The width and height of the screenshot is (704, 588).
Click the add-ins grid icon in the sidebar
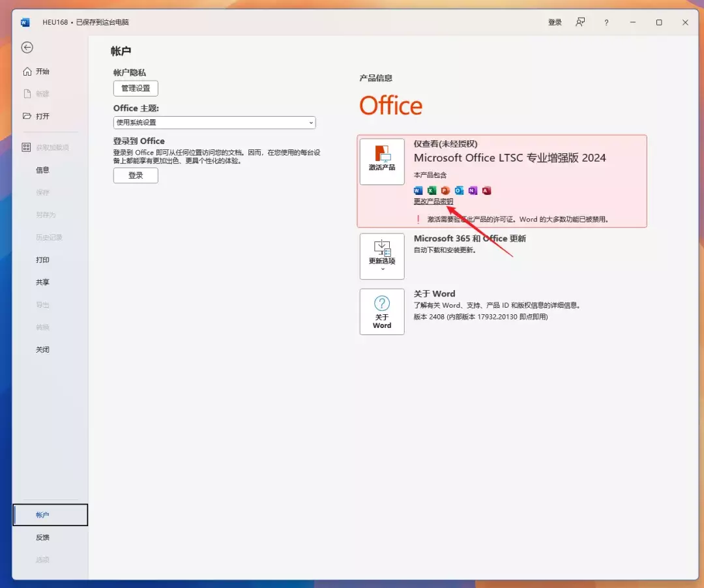click(27, 147)
